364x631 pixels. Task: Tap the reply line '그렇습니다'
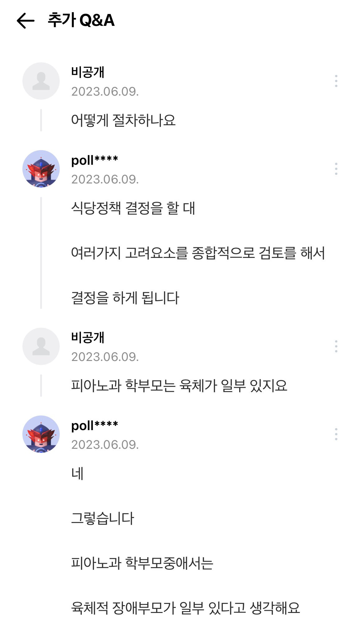click(x=103, y=518)
